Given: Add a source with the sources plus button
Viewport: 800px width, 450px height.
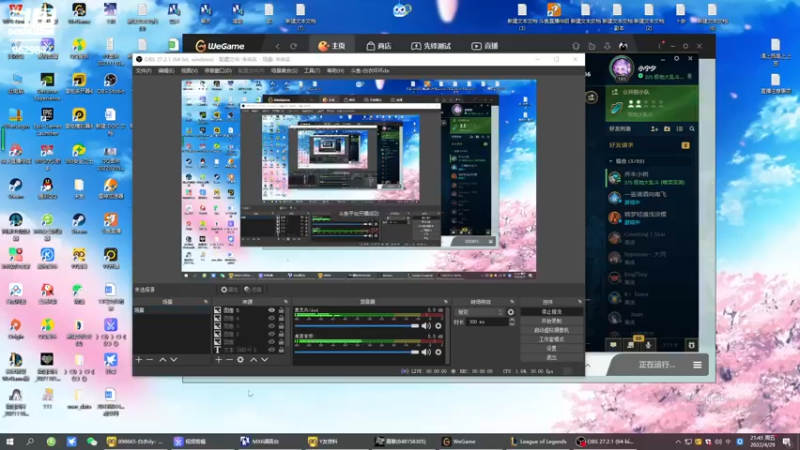Looking at the screenshot, I should click(218, 360).
